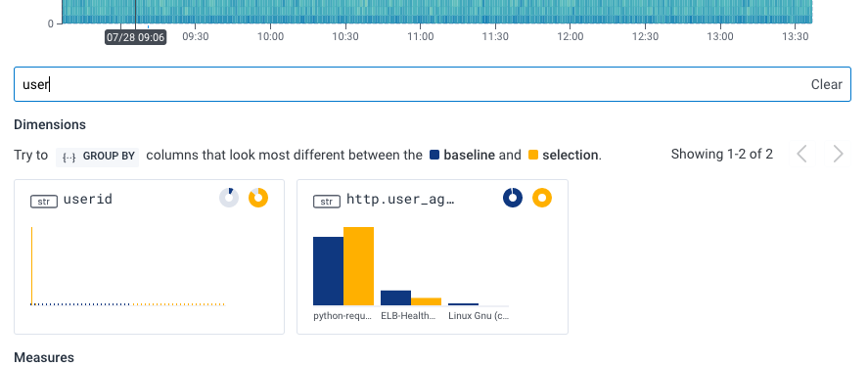Click the userid column name

88,199
